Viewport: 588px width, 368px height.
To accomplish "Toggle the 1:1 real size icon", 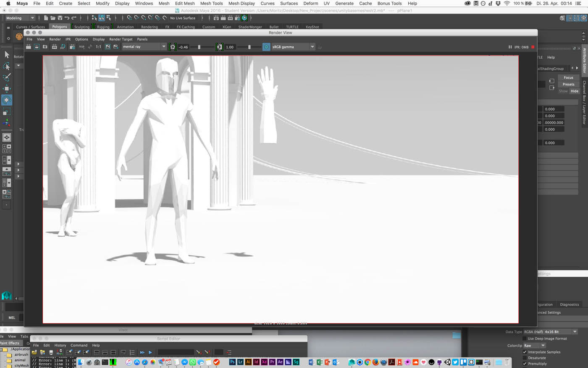I will 98,47.
